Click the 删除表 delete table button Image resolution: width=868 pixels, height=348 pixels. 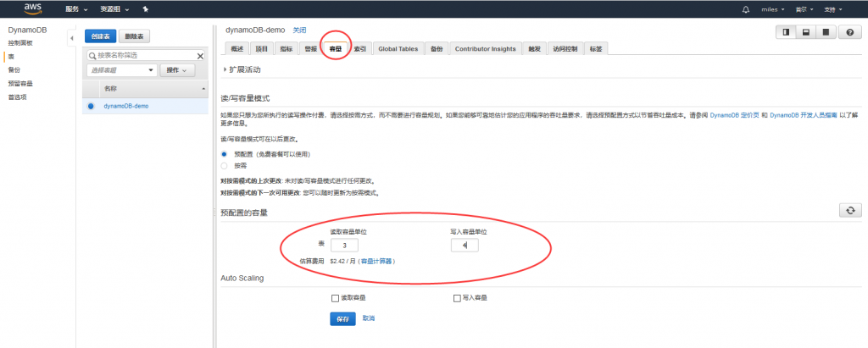[134, 36]
